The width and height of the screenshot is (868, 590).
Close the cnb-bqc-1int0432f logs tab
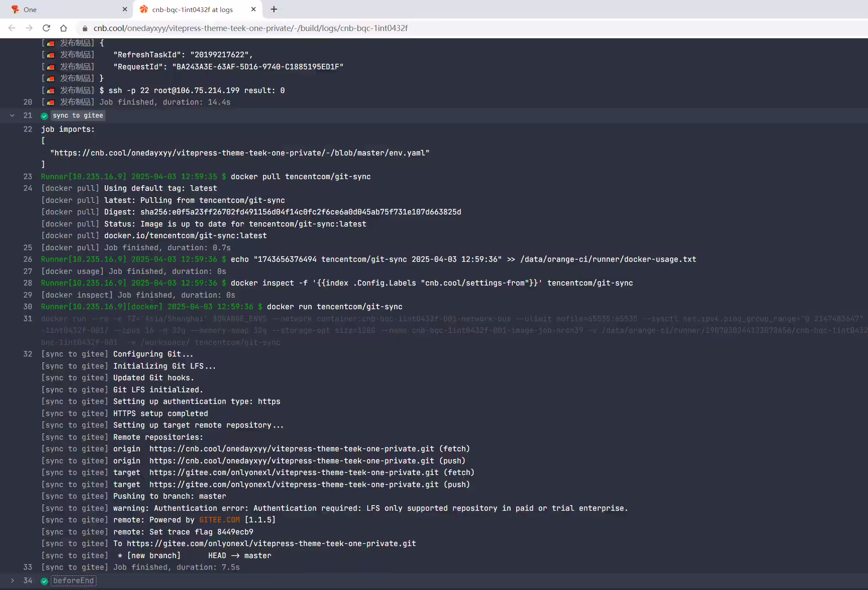(x=254, y=9)
